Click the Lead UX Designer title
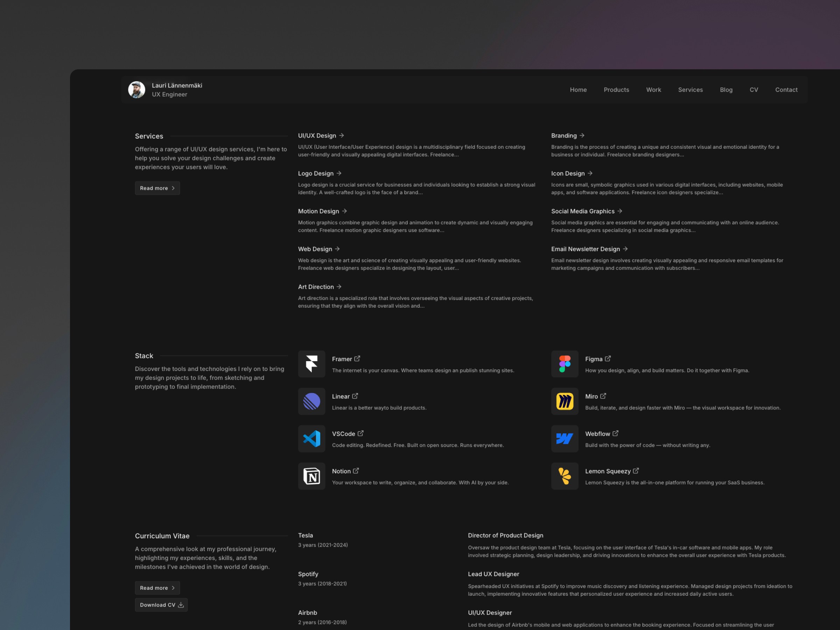 coord(493,574)
